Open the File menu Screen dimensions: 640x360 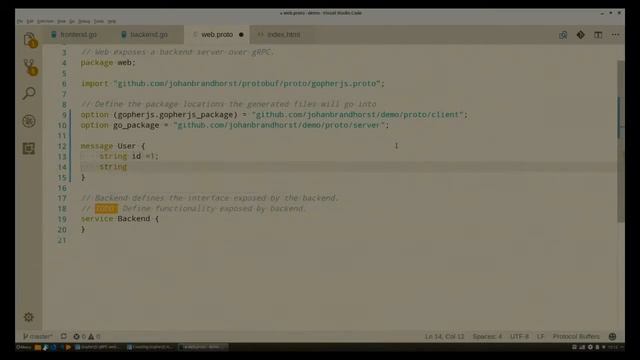coord(20,21)
